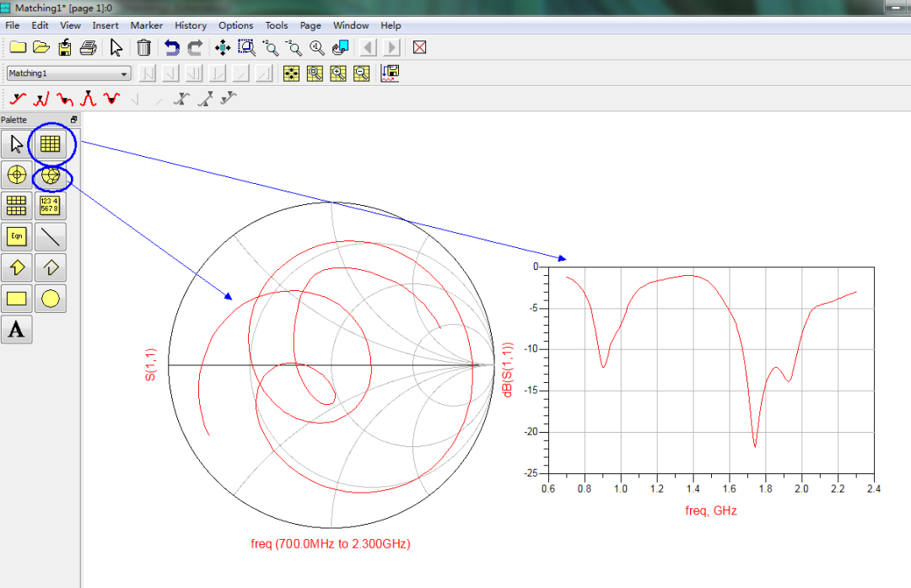Screen dimensions: 911x588
Task: Click the yellow grid zoom-out minus icon
Action: tap(361, 73)
